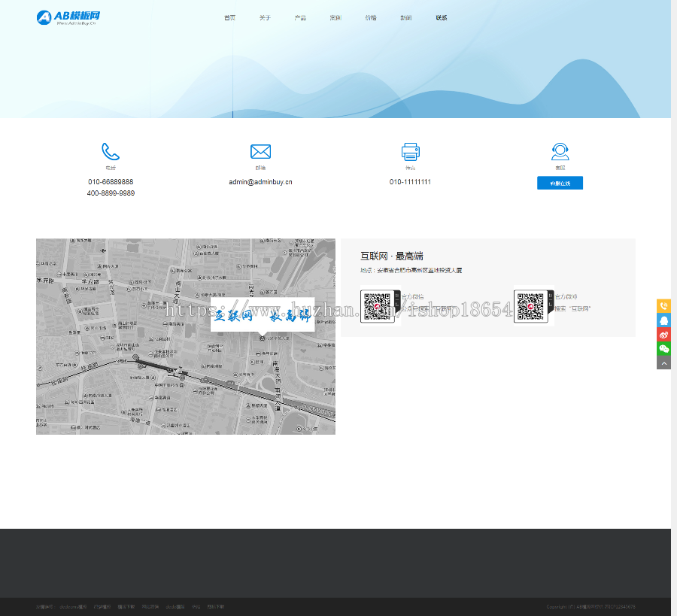The width and height of the screenshot is (677, 616).
Task: Click the blue online consultation button
Action: click(x=560, y=183)
